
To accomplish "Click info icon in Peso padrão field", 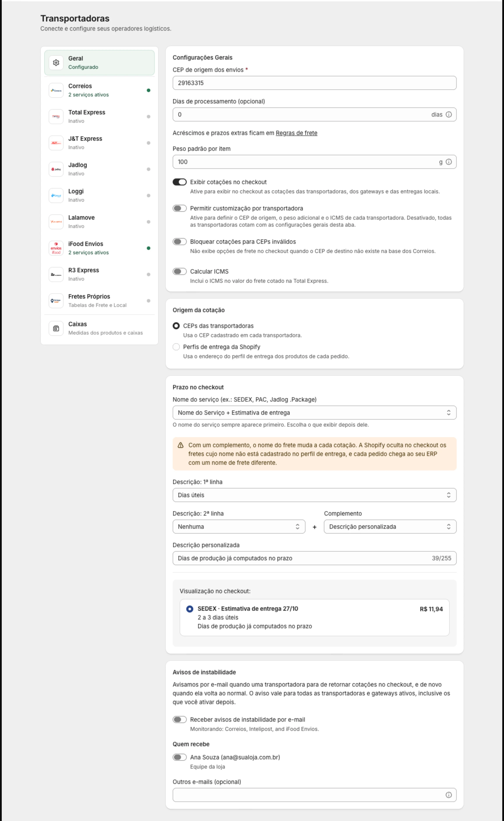I will pos(449,162).
